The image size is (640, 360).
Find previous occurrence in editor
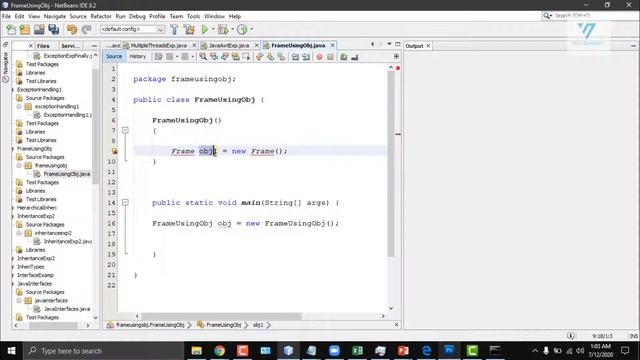coord(214,57)
